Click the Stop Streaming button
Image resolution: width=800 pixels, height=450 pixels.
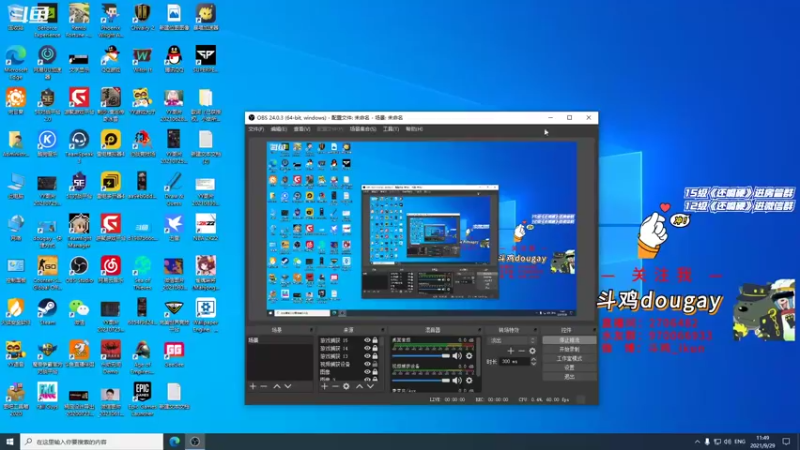[569, 340]
